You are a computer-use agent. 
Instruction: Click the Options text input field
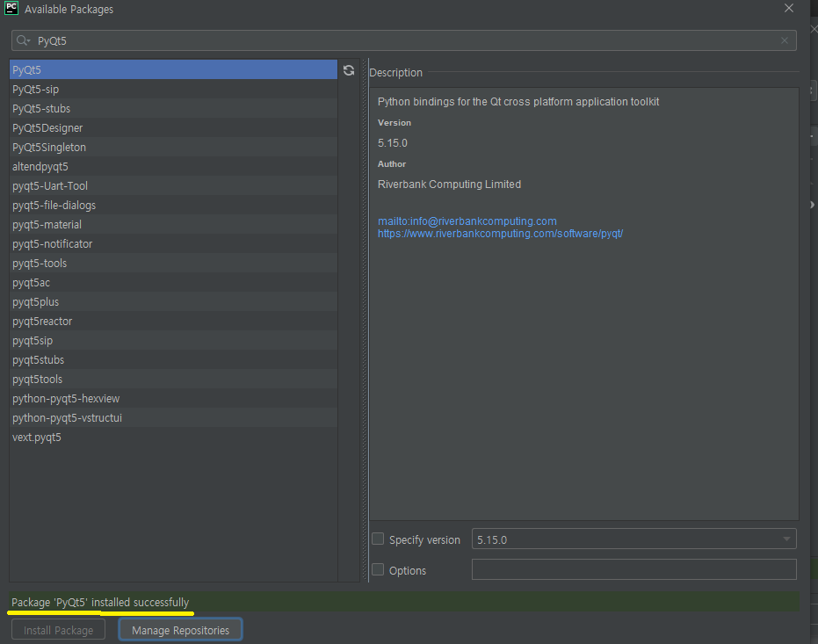coord(633,569)
